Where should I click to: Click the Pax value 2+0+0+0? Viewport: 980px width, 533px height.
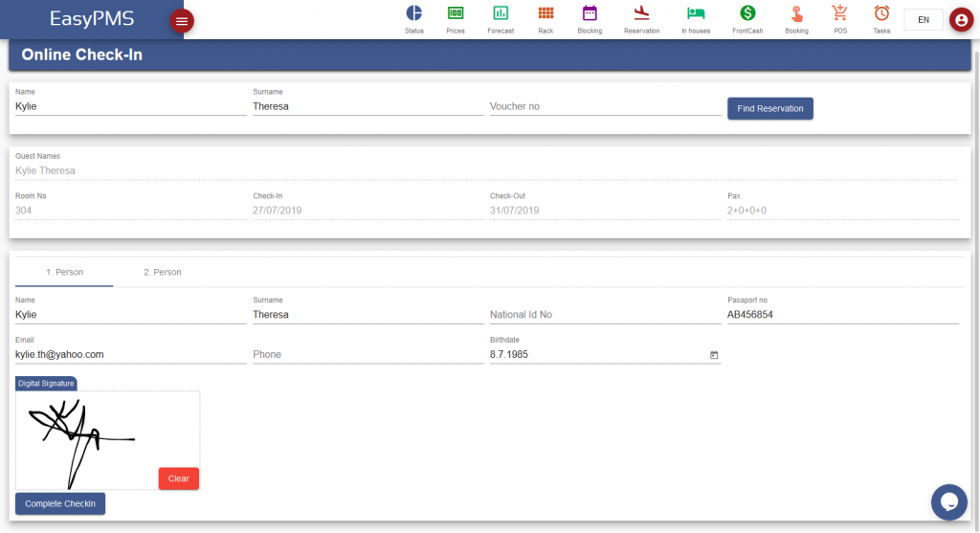pyautogui.click(x=746, y=211)
